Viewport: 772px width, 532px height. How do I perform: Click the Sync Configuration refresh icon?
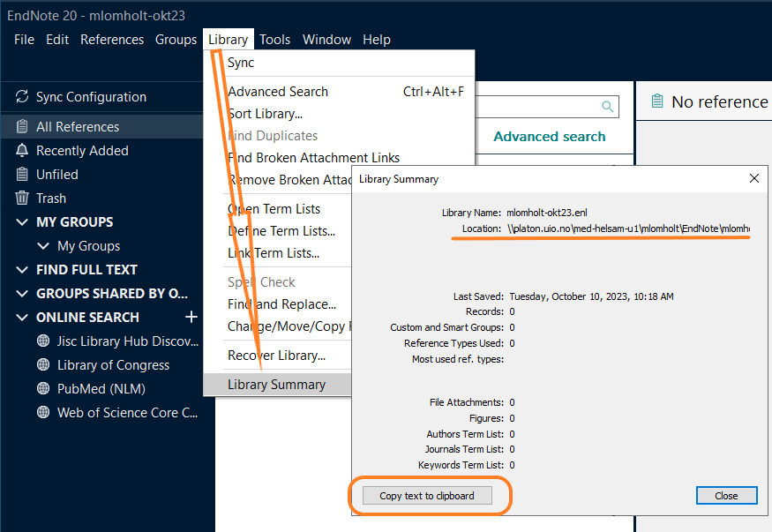click(22, 96)
